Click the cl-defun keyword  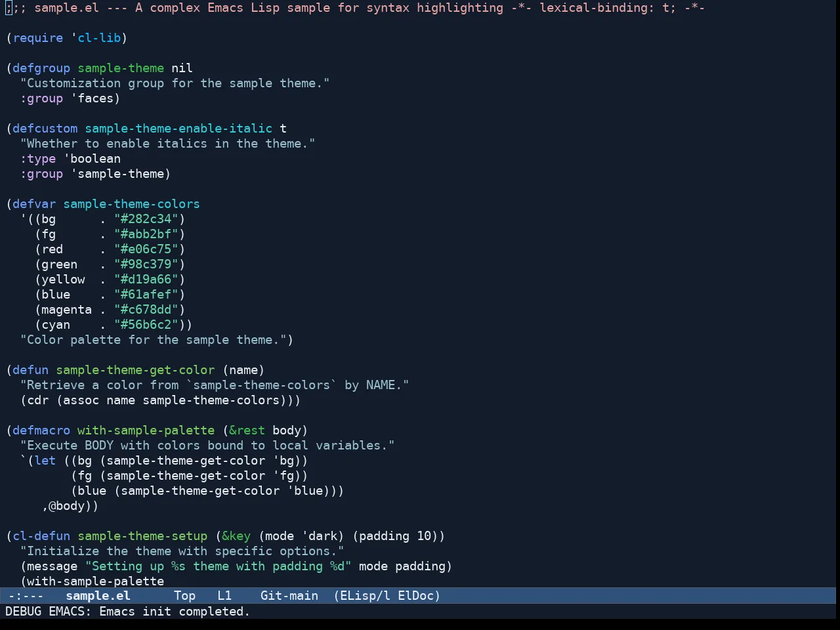pos(41,536)
